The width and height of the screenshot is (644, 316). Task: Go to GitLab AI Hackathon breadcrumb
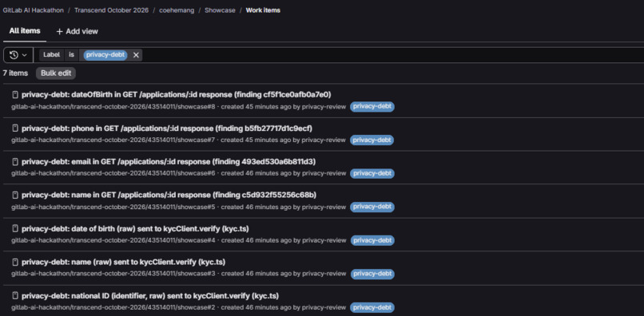coord(34,10)
